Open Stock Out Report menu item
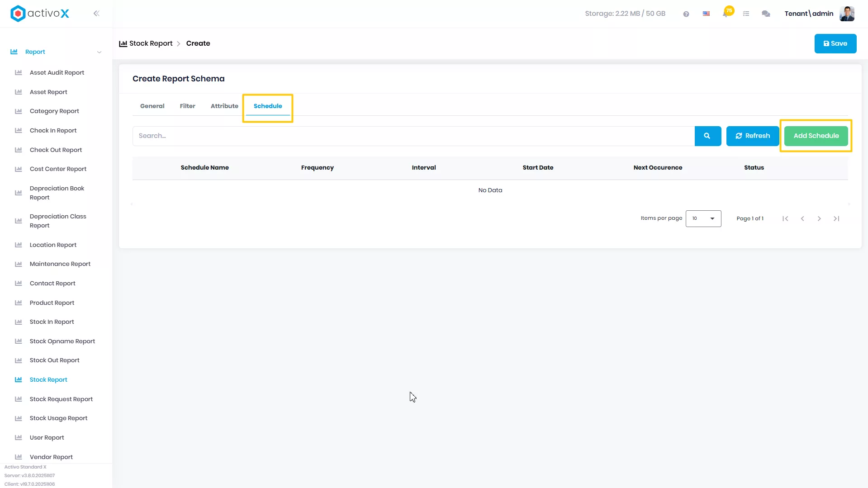Screen dimensions: 868x488 pyautogui.click(x=55, y=360)
